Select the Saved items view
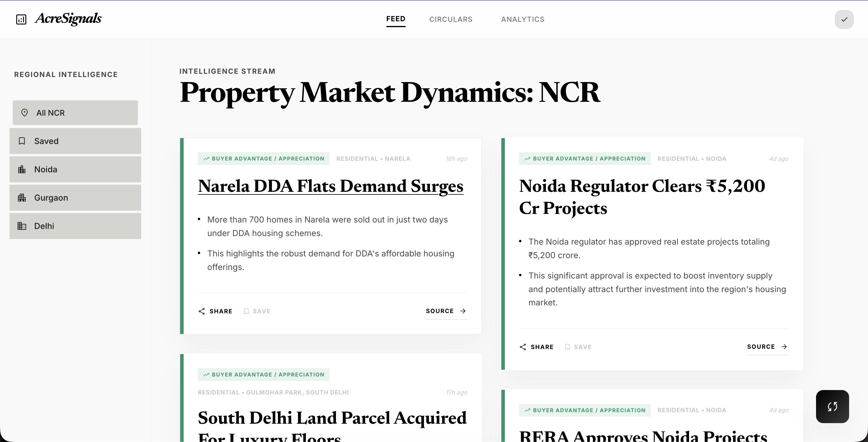 pos(75,141)
